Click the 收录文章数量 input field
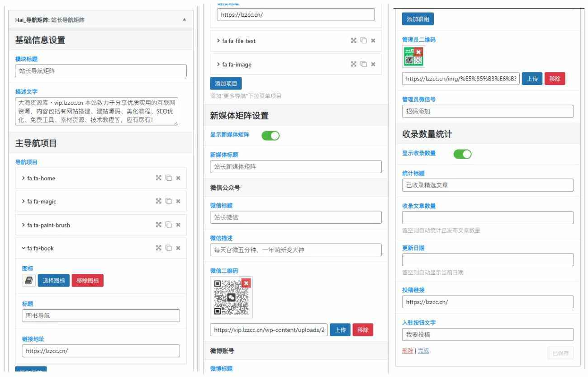Viewport: 588px width, 377px height. pos(488,218)
